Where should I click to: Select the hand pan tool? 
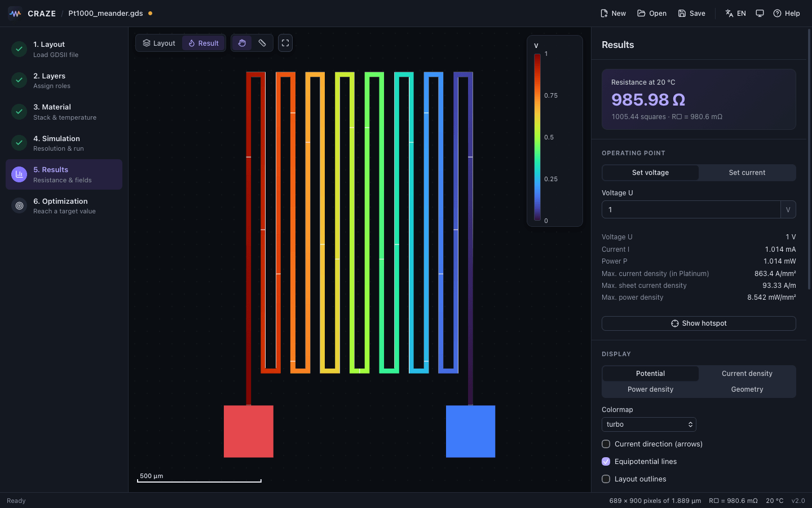click(242, 43)
